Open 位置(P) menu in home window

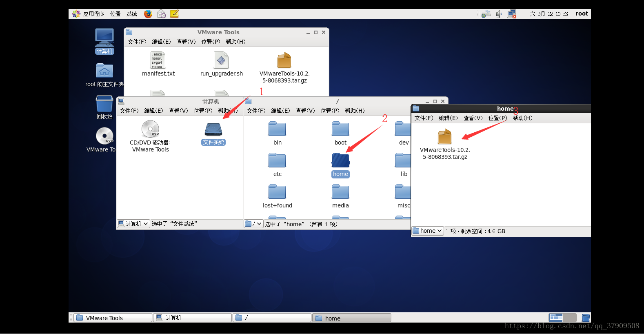(x=498, y=118)
